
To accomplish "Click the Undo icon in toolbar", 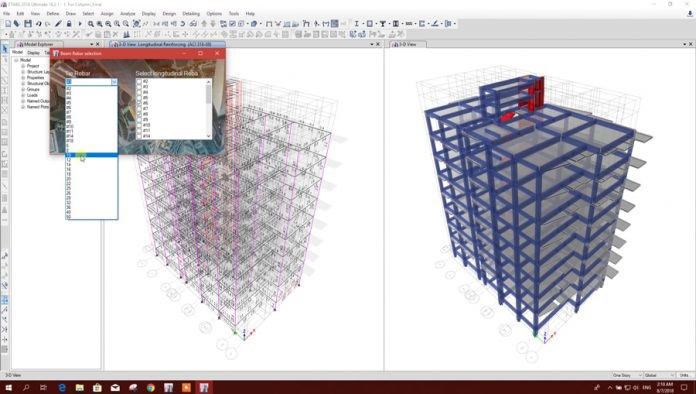I will [39, 24].
